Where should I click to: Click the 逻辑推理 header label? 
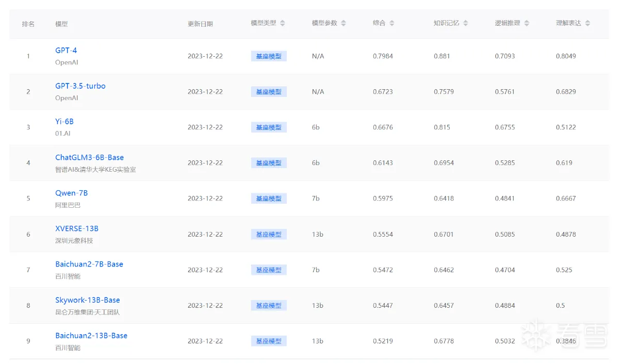[x=508, y=23]
